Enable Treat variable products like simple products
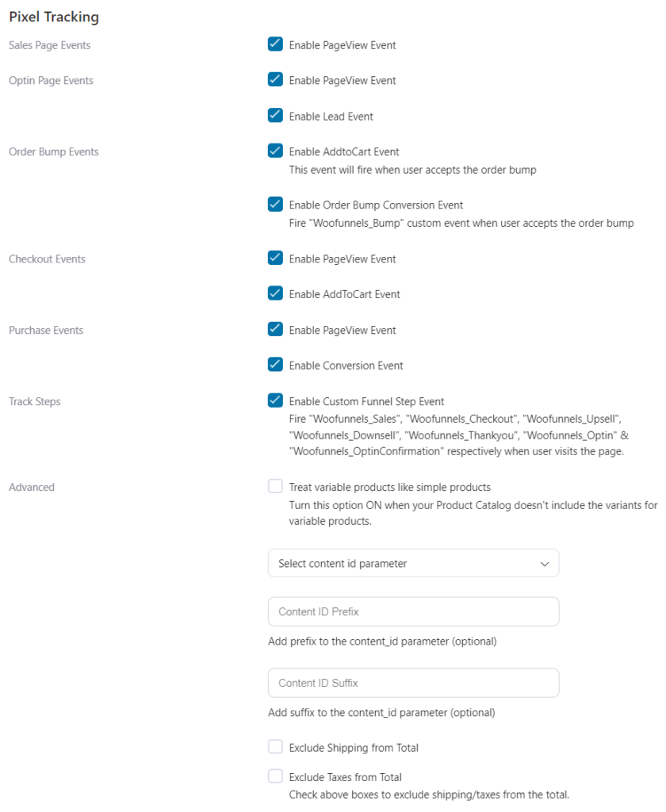The image size is (666, 812). (275, 486)
